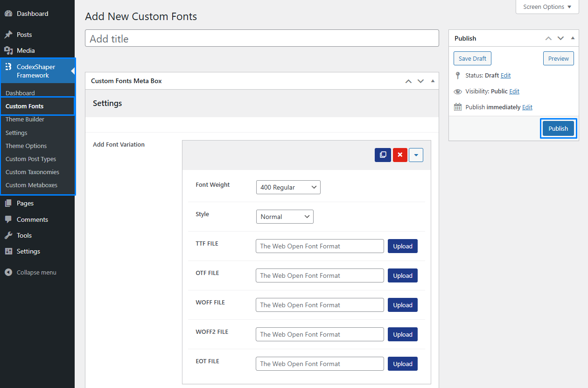Collapse the Custom Fonts Meta Box panel

(433, 80)
